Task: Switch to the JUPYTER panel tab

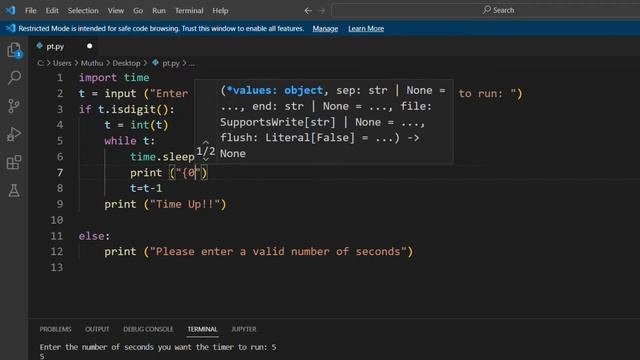Action: pos(244,329)
